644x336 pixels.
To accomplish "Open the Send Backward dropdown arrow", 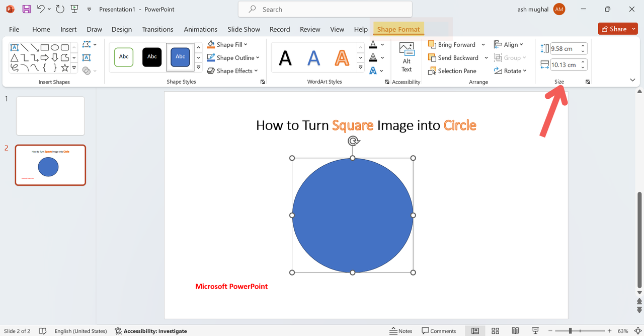I will [486, 58].
